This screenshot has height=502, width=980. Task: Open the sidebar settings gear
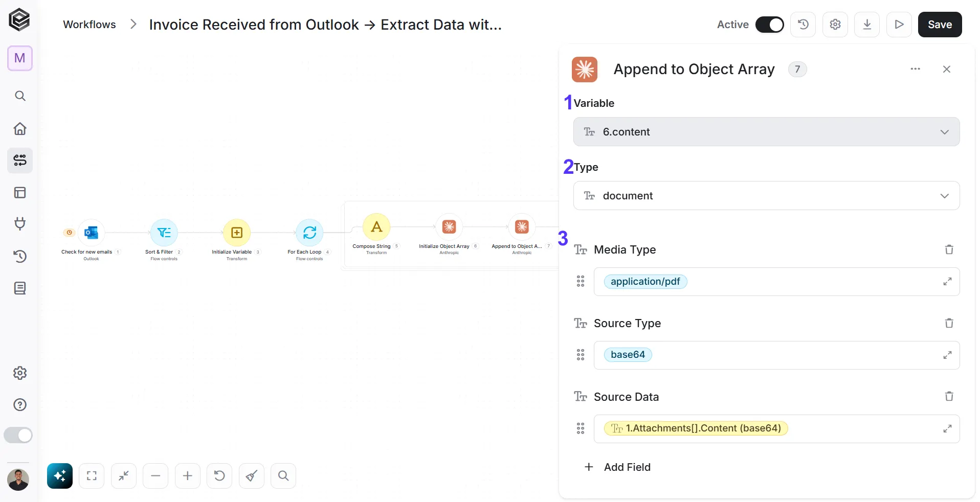click(20, 373)
